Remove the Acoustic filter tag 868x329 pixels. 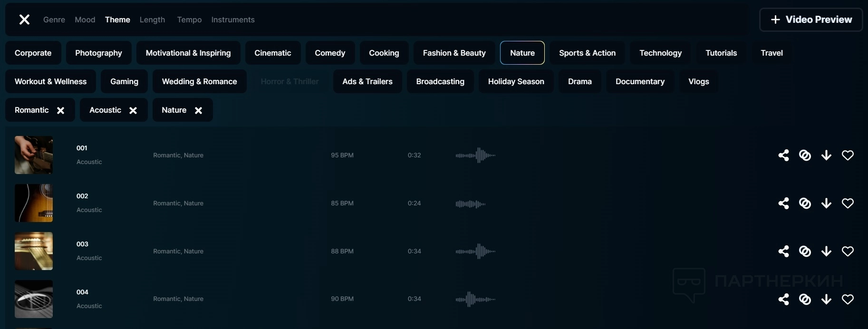pyautogui.click(x=133, y=110)
